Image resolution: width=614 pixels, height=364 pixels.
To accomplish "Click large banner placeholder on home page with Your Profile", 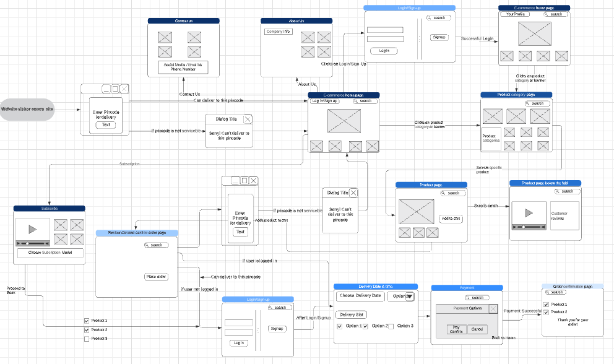I will tap(535, 33).
